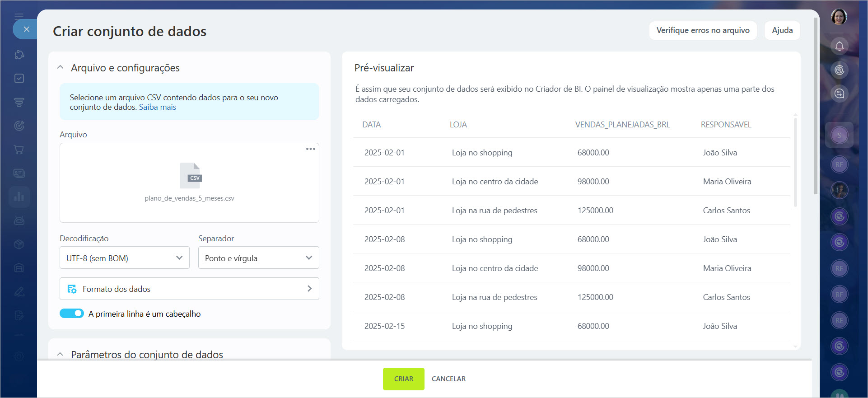Collapse the Arquivo e configurações section
Screen dimensions: 868x398
(61, 67)
